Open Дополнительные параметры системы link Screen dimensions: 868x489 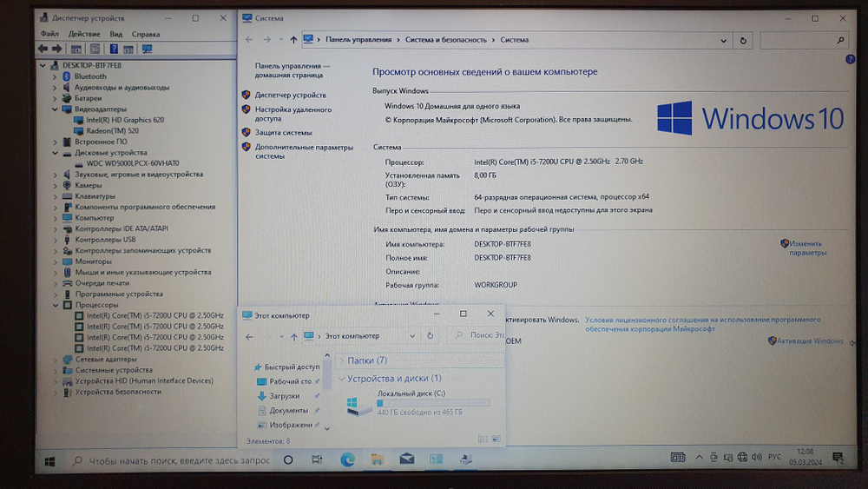(303, 152)
